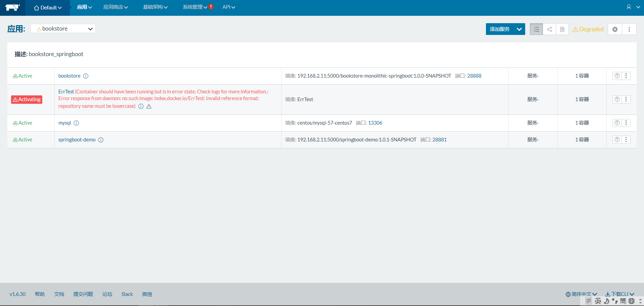Screen dimensions: 644x306
Task: Switch to list view
Action: pos(536,29)
